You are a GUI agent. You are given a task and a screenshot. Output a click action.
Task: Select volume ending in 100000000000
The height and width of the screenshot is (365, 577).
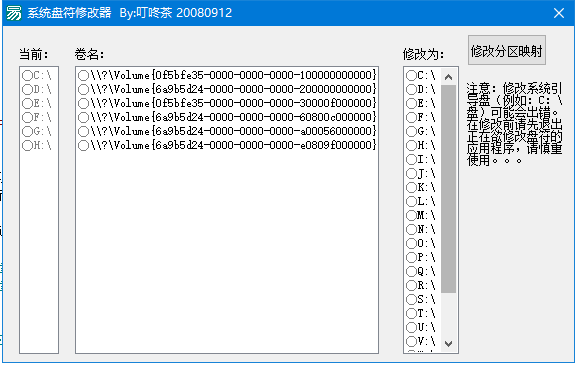pos(227,75)
